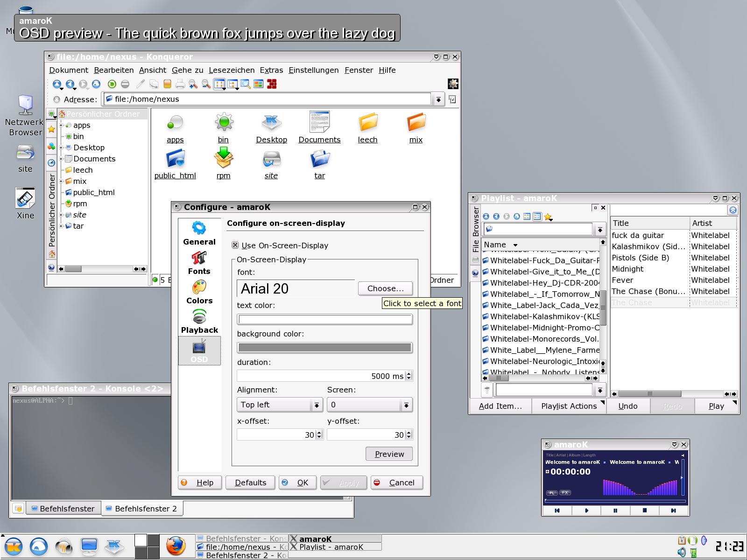Click the Title column header in playlist
This screenshot has width=747, height=560.
tap(650, 223)
